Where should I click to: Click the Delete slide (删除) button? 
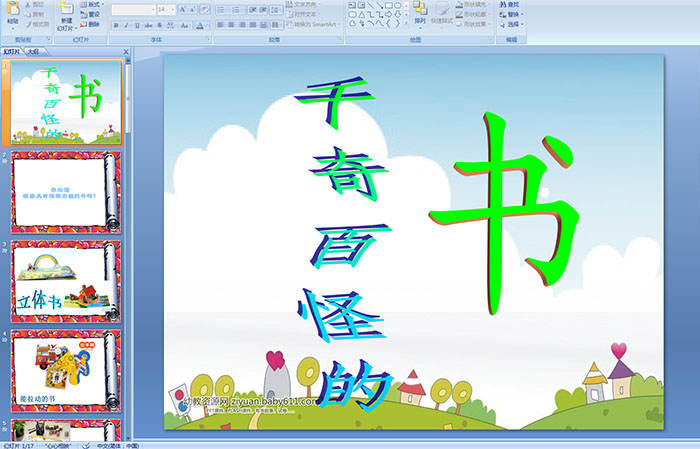tap(90, 25)
